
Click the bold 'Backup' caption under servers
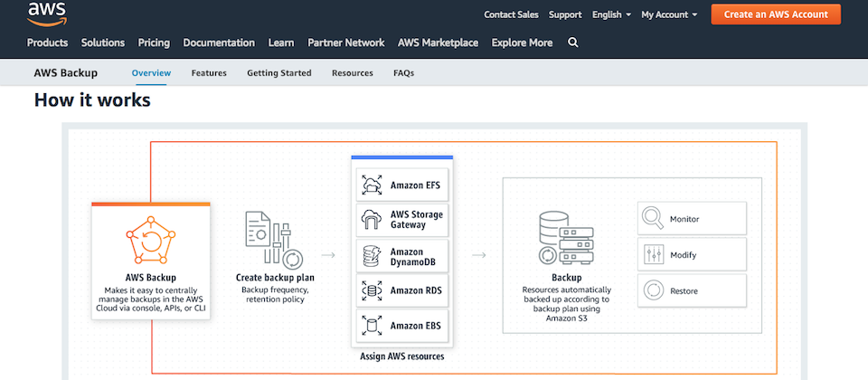tap(566, 278)
